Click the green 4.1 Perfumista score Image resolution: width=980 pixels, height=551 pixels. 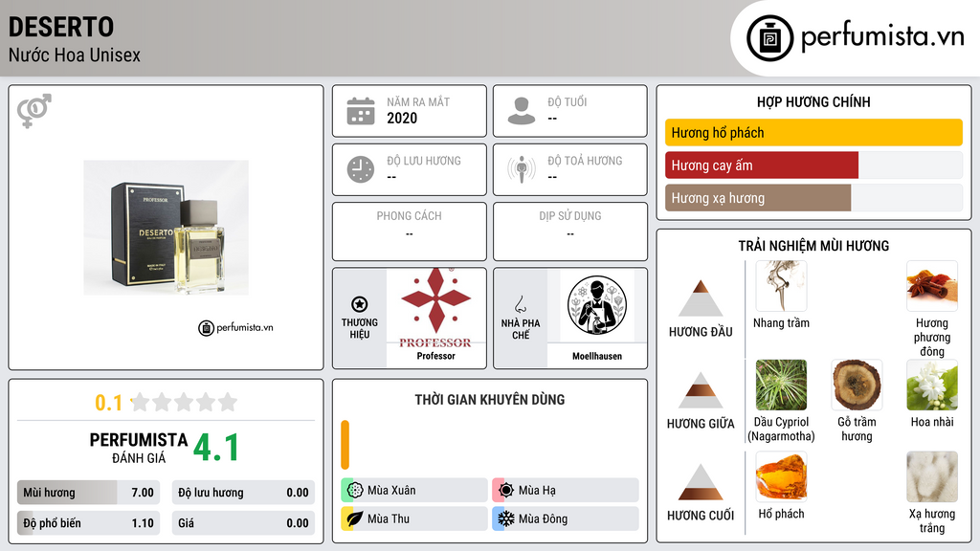[x=215, y=448]
